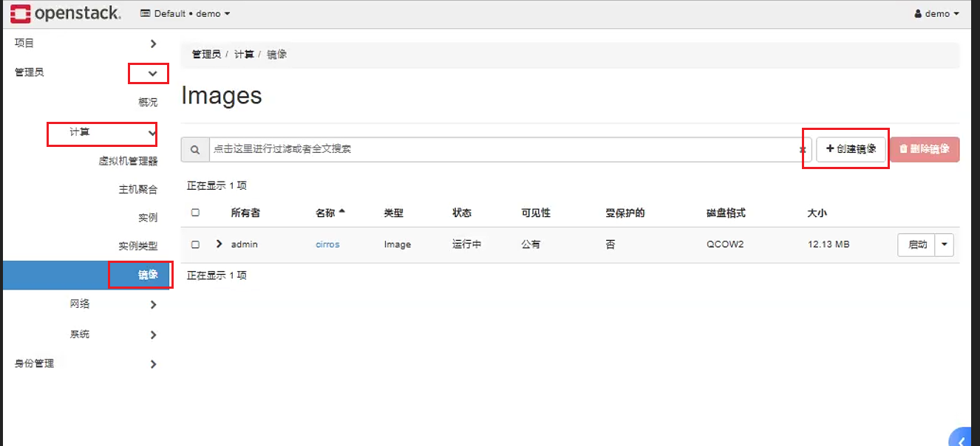Click 管理员 in the breadcrumb
This screenshot has width=980, height=446.
[206, 55]
